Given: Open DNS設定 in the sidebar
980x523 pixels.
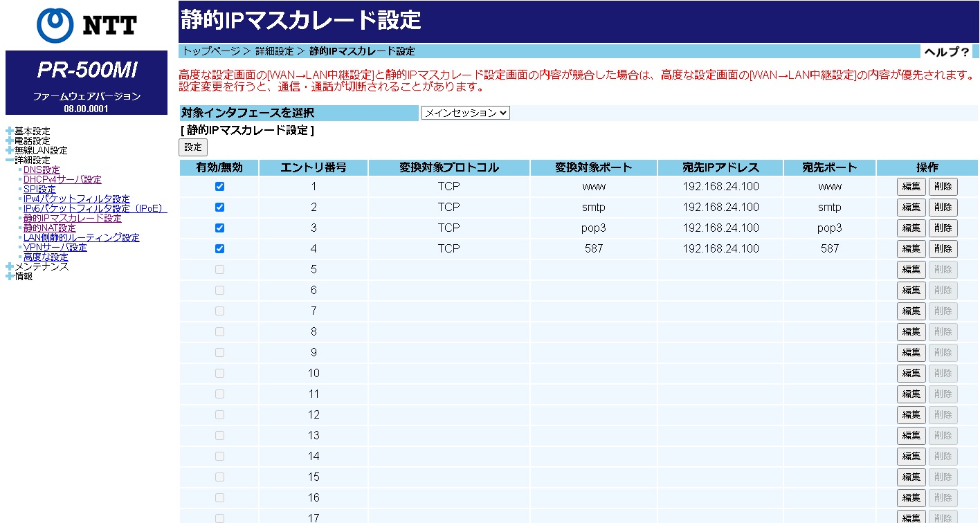Looking at the screenshot, I should (42, 169).
